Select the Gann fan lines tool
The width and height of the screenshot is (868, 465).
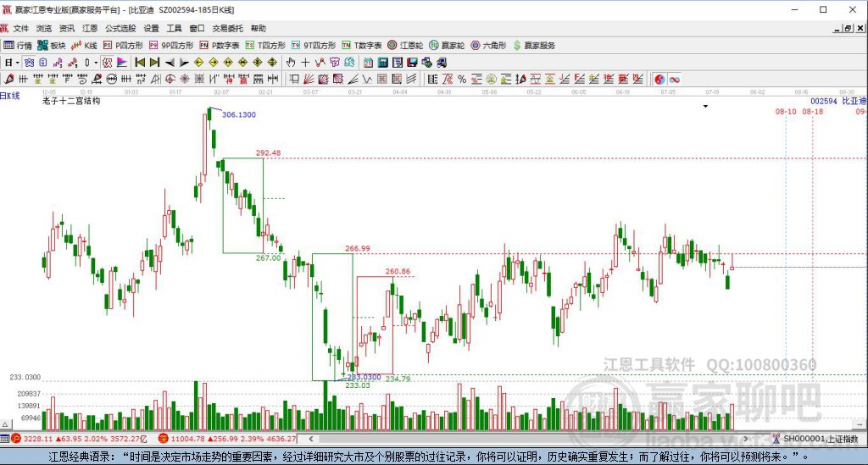point(309,79)
